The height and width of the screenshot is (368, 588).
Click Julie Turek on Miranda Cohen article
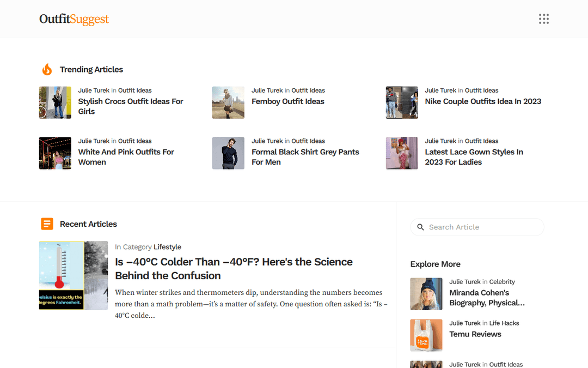[465, 282]
